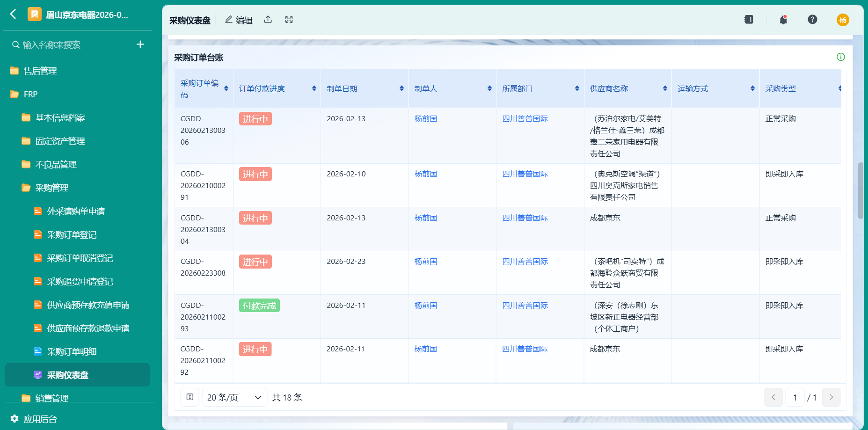Go to previous page arrow
868x430 pixels.
(773, 397)
